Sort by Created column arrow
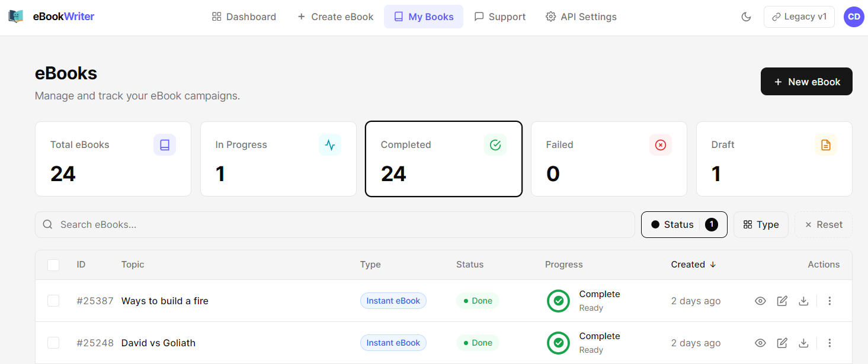Screen dimensions: 868x364 coord(713,265)
